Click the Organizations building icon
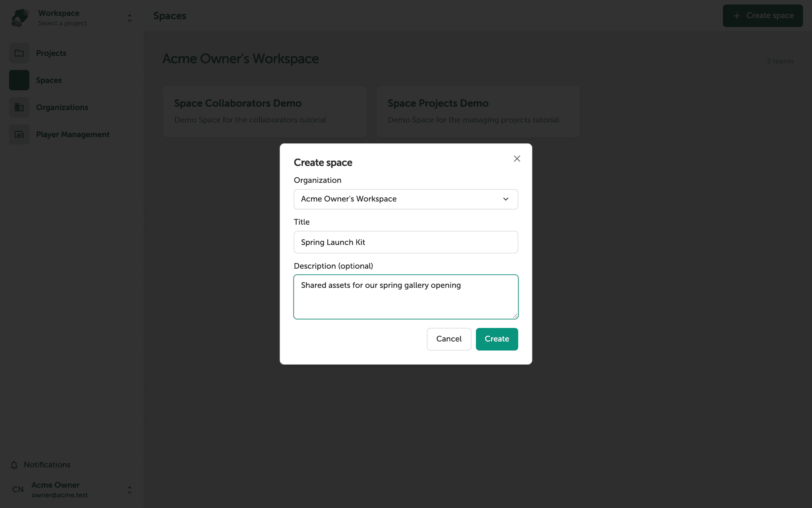The height and width of the screenshot is (508, 812). pyautogui.click(x=19, y=108)
